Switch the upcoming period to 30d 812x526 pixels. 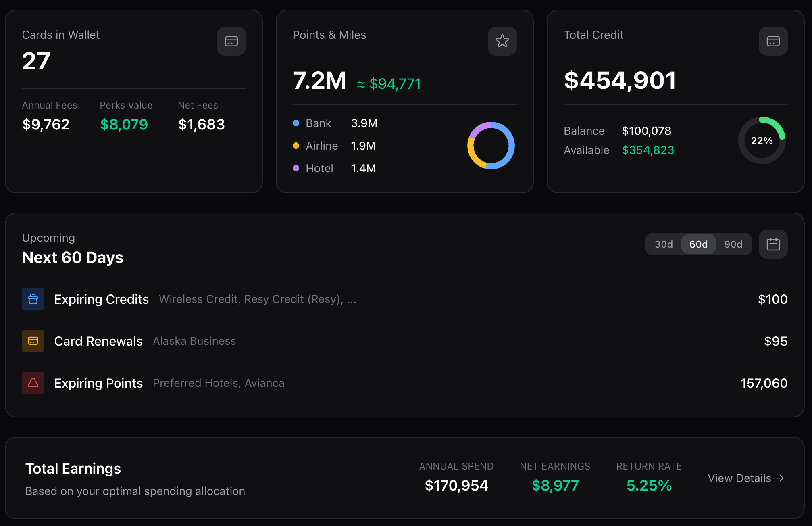[664, 244]
